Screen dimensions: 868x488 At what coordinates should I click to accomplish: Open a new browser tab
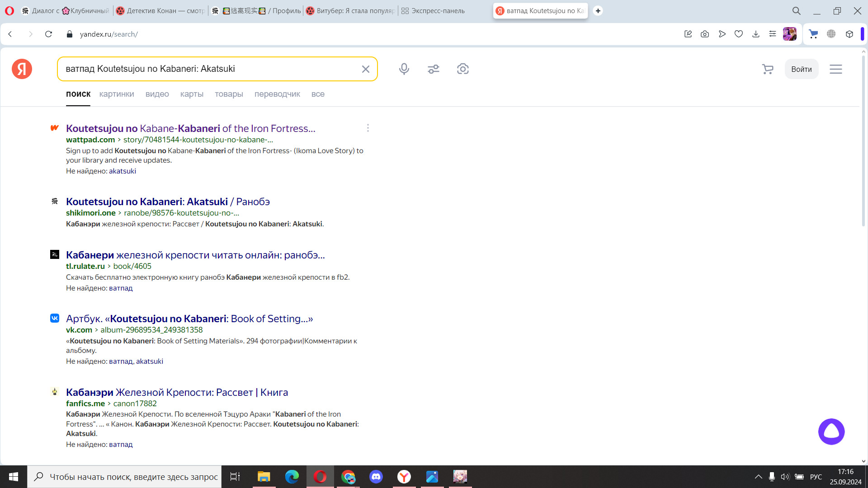coord(598,10)
